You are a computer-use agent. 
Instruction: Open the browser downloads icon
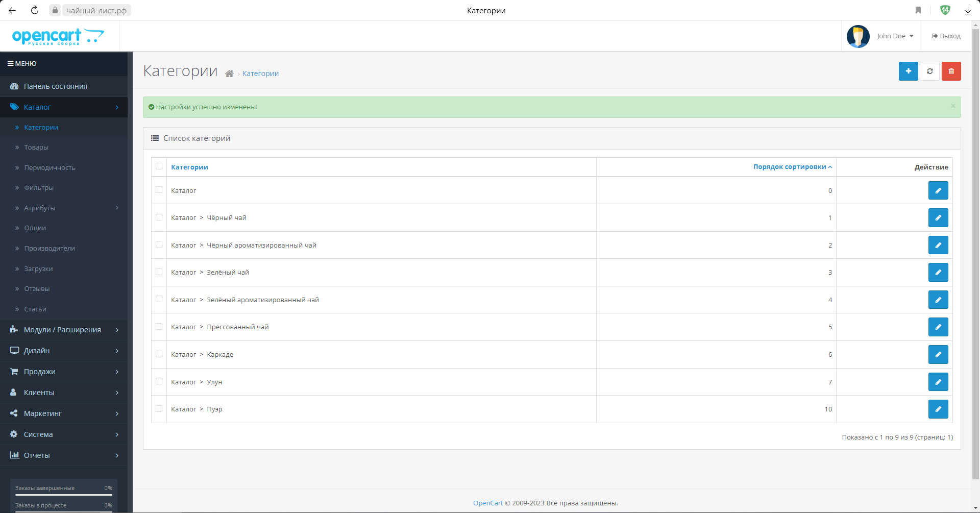pos(967,10)
